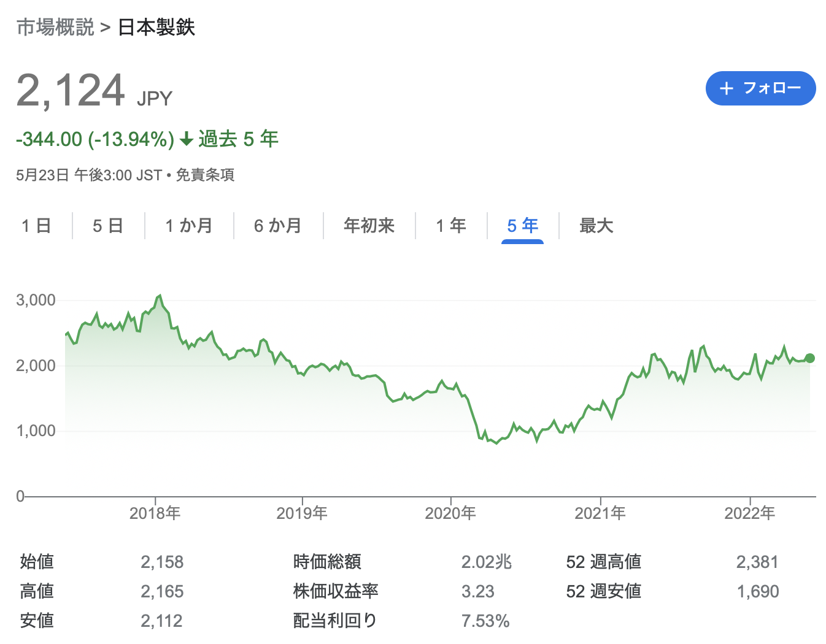Click the 3,000 y-axis label
This screenshot has width=826, height=644.
tap(36, 300)
